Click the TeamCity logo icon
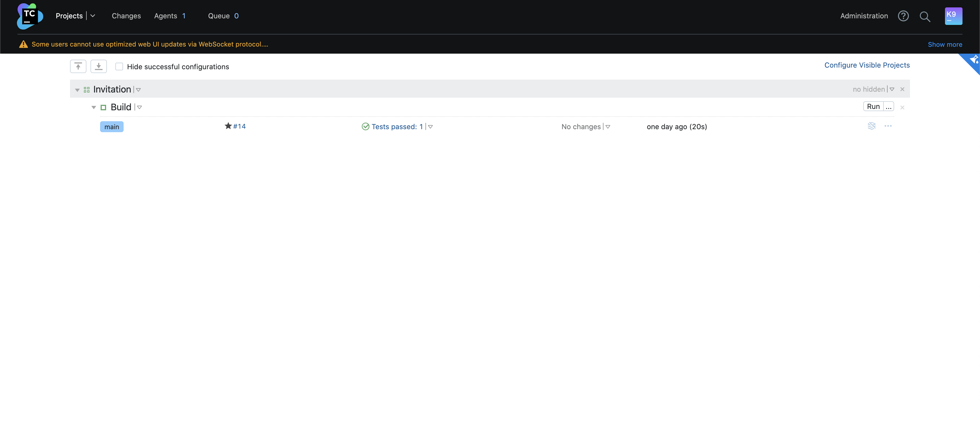The width and height of the screenshot is (980, 428). [30, 16]
